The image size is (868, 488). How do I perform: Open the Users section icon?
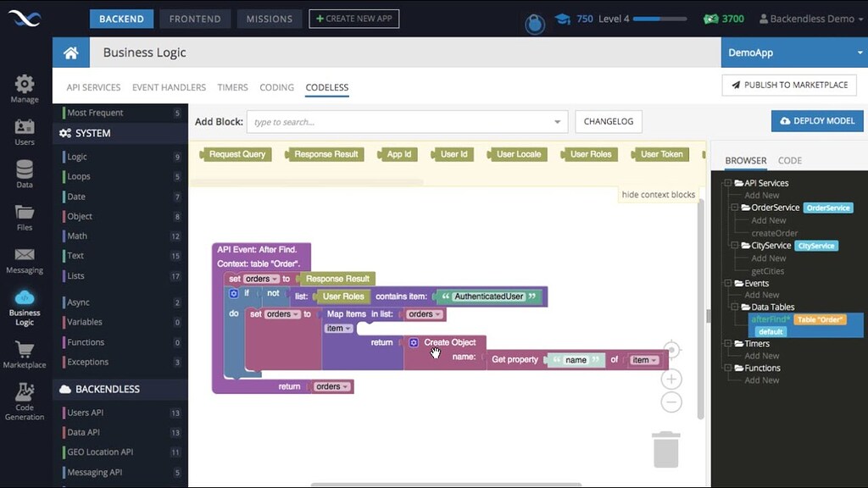click(x=25, y=127)
